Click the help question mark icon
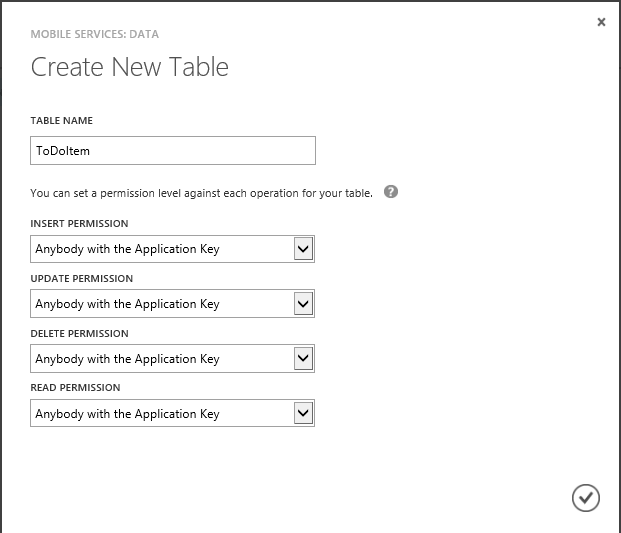 tap(391, 191)
